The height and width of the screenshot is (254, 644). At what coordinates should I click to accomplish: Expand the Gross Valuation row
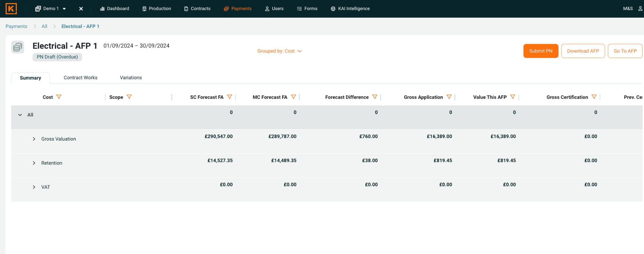point(34,139)
